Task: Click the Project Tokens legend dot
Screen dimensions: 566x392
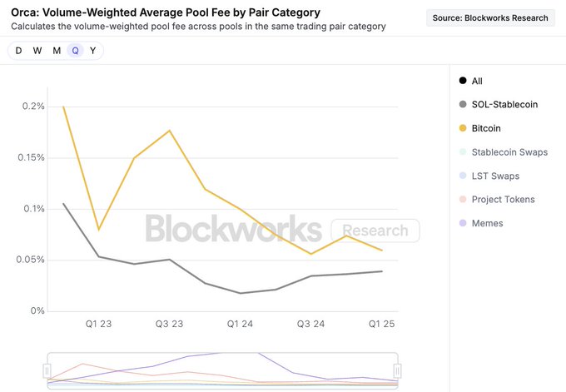Action: 463,200
